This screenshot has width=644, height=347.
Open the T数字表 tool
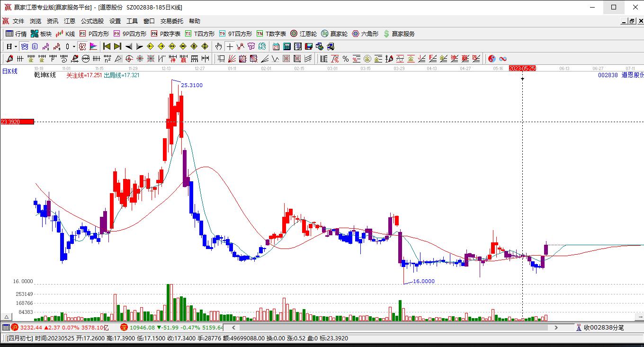click(271, 34)
